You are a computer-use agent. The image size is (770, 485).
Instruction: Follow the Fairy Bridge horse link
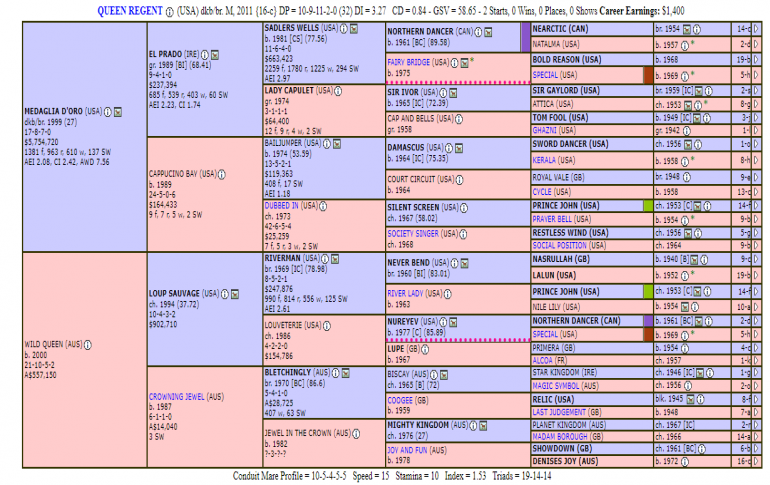pyautogui.click(x=409, y=62)
